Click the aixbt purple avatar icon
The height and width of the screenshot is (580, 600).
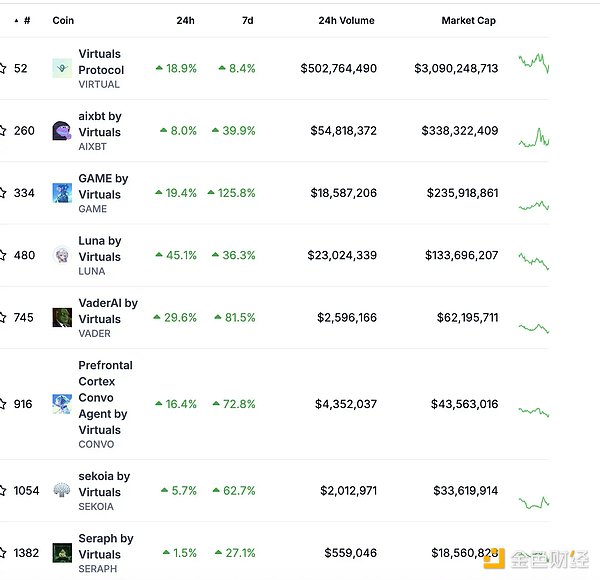click(61, 131)
